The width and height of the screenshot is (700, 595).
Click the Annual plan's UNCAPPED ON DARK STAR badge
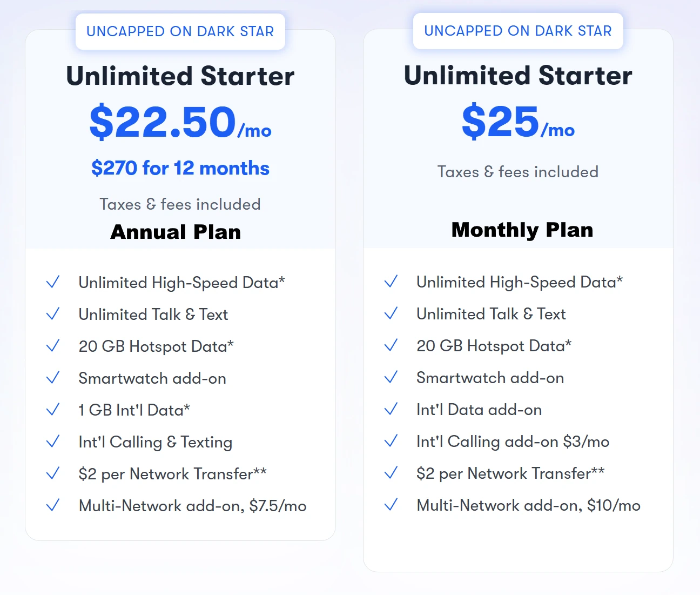tap(180, 31)
